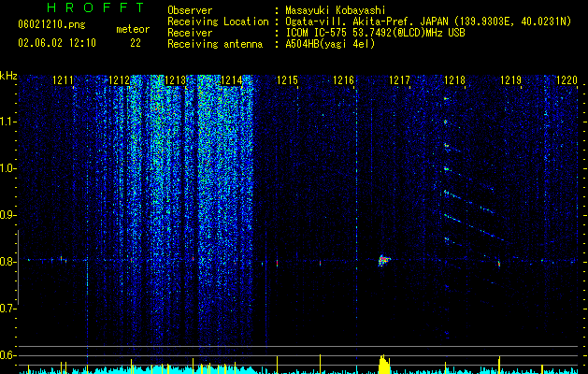Click the 1220 time axis marker
The height and width of the screenshot is (374, 588).
click(566, 79)
